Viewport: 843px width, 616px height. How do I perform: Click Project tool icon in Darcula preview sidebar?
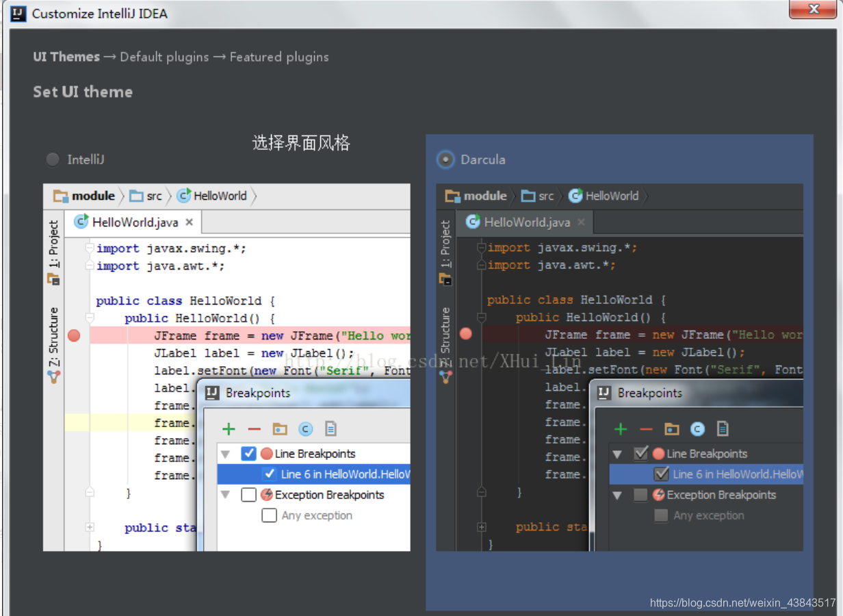pyautogui.click(x=445, y=279)
